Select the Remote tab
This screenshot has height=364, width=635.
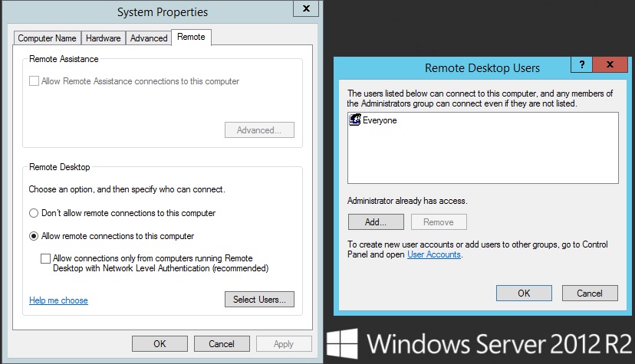(191, 37)
